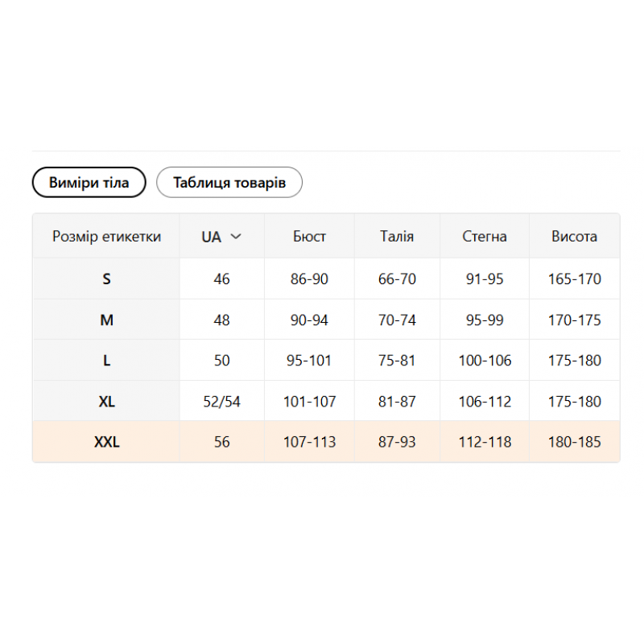The width and height of the screenshot is (644, 644).
Task: Click the Висота column header
Action: [574, 236]
